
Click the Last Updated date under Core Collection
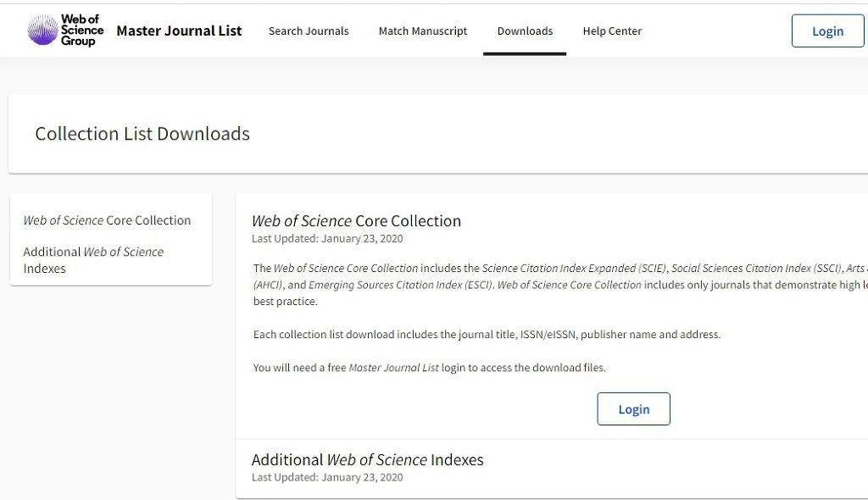point(327,239)
